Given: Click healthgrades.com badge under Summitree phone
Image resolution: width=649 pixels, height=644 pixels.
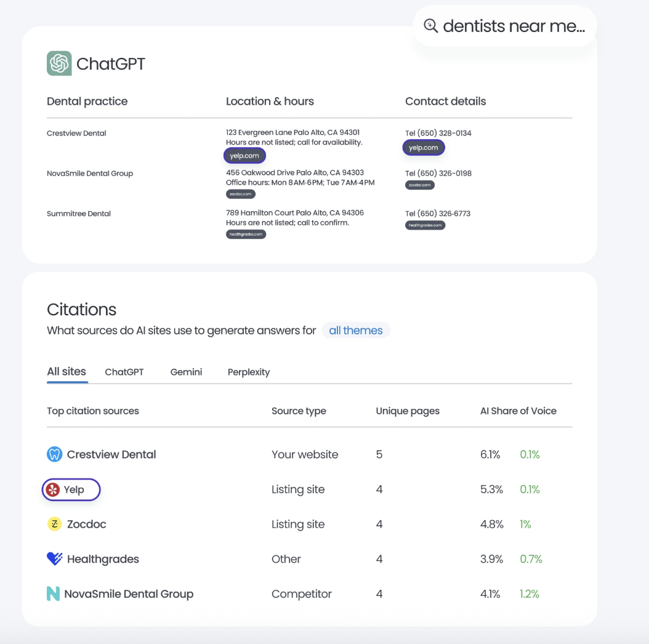Looking at the screenshot, I should click(x=425, y=225).
